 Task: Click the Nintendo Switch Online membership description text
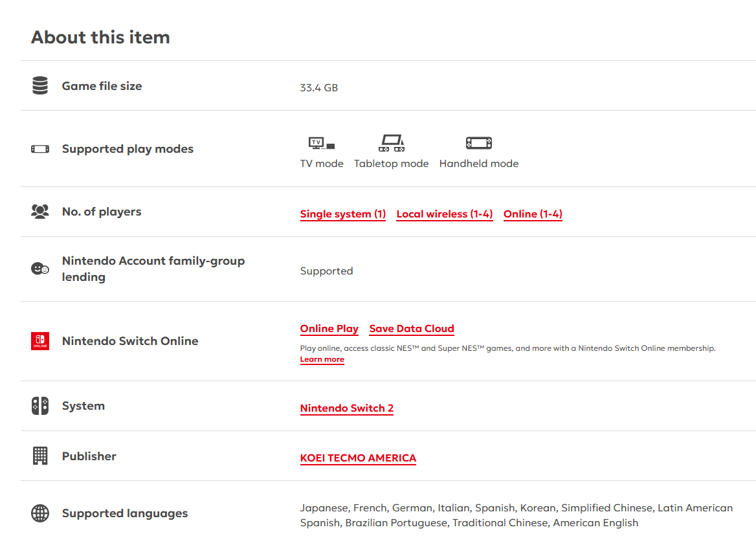(x=507, y=348)
